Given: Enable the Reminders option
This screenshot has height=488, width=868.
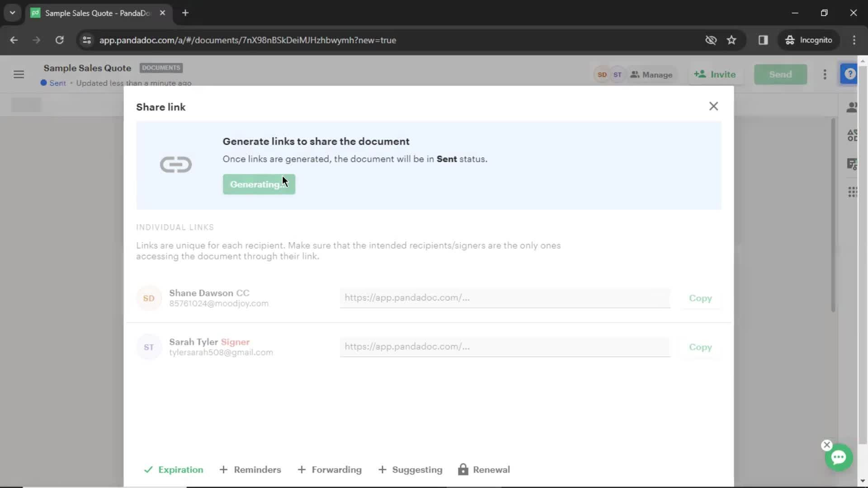Looking at the screenshot, I should pos(251,469).
